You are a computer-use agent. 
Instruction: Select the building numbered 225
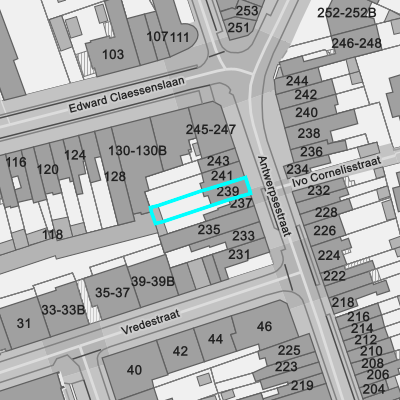point(289,350)
